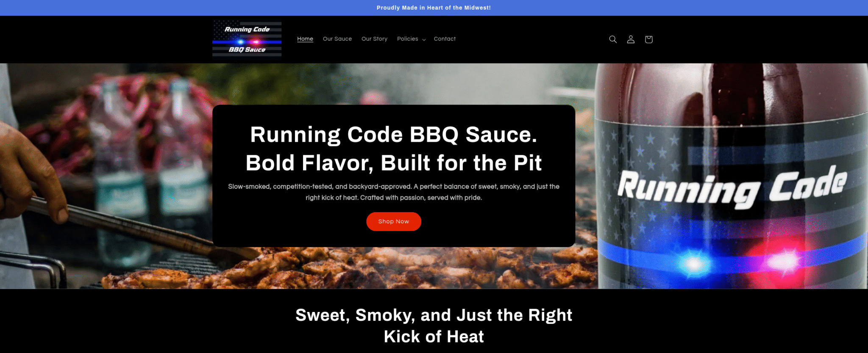Open the Policies menu
Image resolution: width=868 pixels, height=353 pixels.
pyautogui.click(x=411, y=39)
